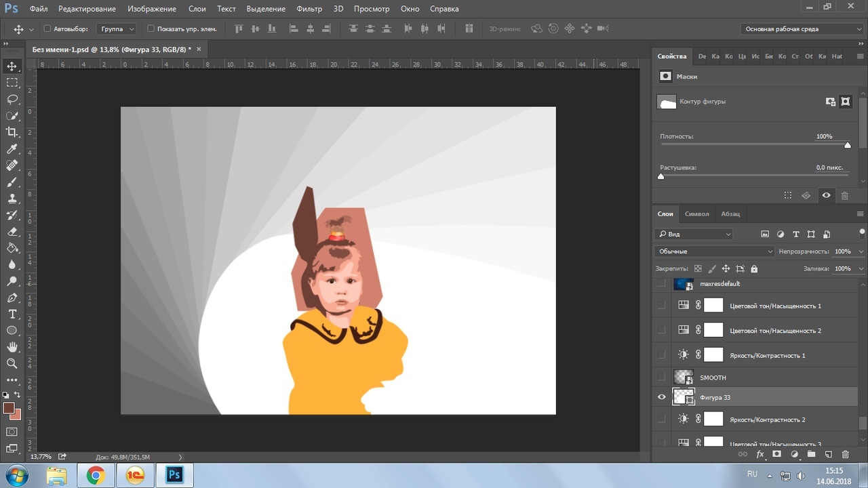Select the Brush tool
Viewport: 868px width, 488px height.
click(x=12, y=182)
